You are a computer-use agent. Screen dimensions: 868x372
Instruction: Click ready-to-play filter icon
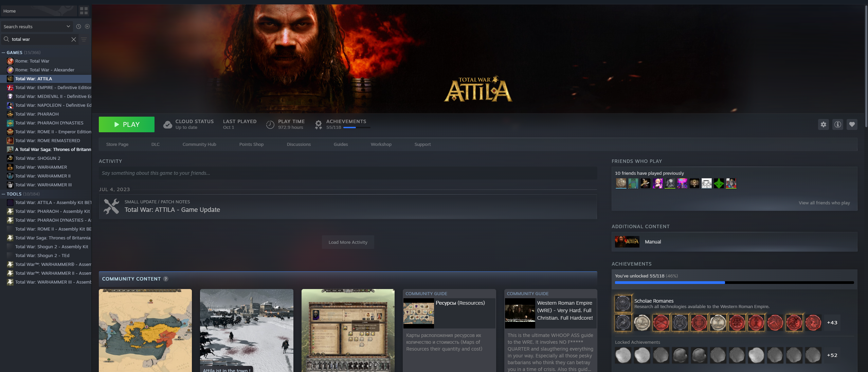(87, 27)
